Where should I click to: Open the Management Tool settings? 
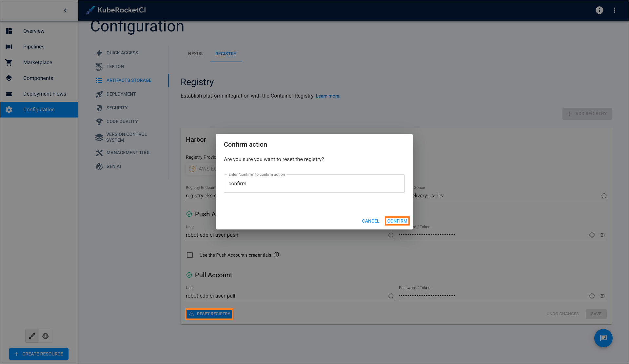pos(128,153)
